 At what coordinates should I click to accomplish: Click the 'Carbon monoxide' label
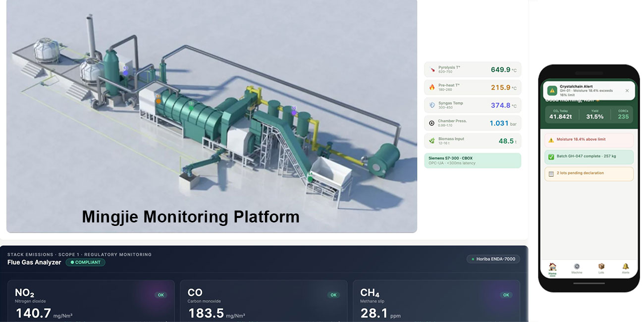[204, 301]
